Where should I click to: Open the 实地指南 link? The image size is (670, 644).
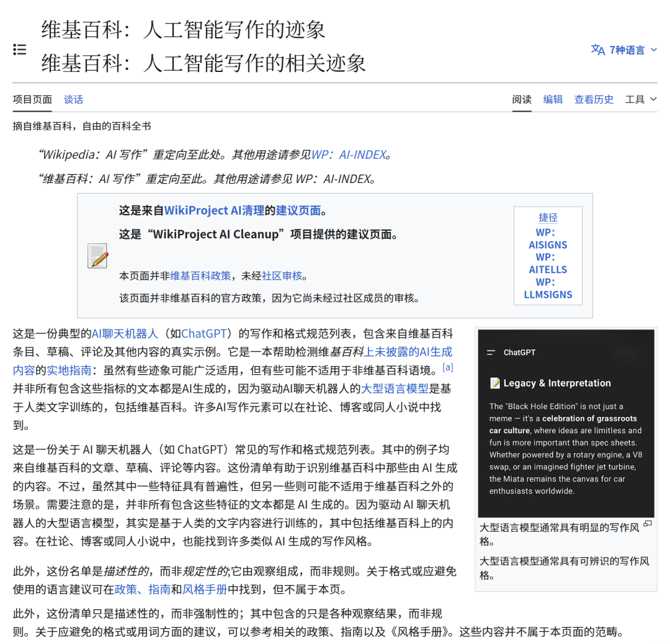69,370
